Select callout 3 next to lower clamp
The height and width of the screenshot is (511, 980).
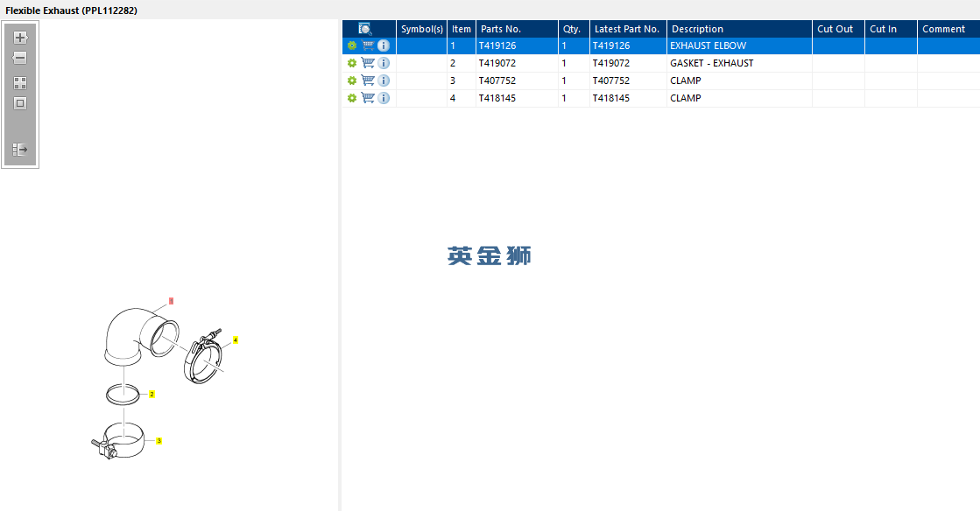(159, 441)
